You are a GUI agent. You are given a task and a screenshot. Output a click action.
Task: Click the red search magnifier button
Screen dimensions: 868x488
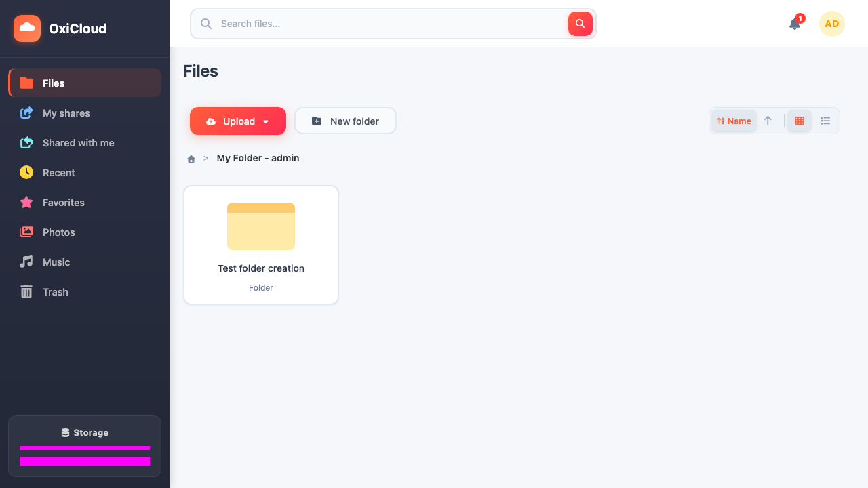pos(580,24)
